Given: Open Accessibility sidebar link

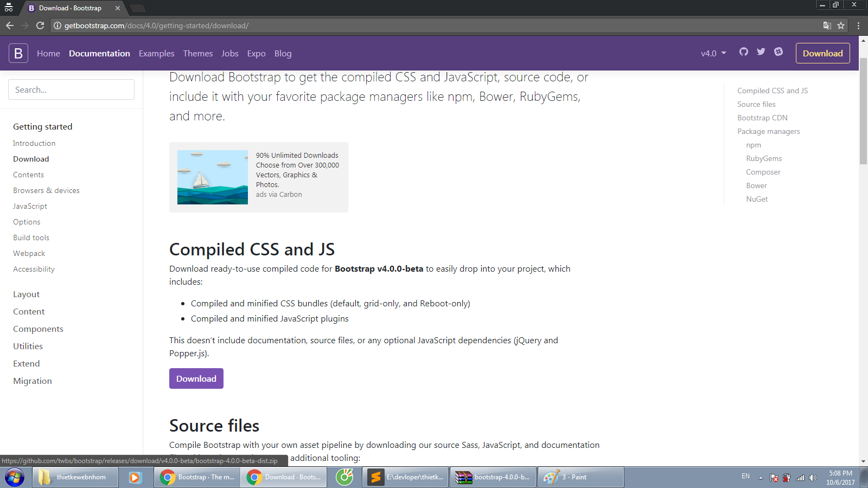Looking at the screenshot, I should click(34, 269).
